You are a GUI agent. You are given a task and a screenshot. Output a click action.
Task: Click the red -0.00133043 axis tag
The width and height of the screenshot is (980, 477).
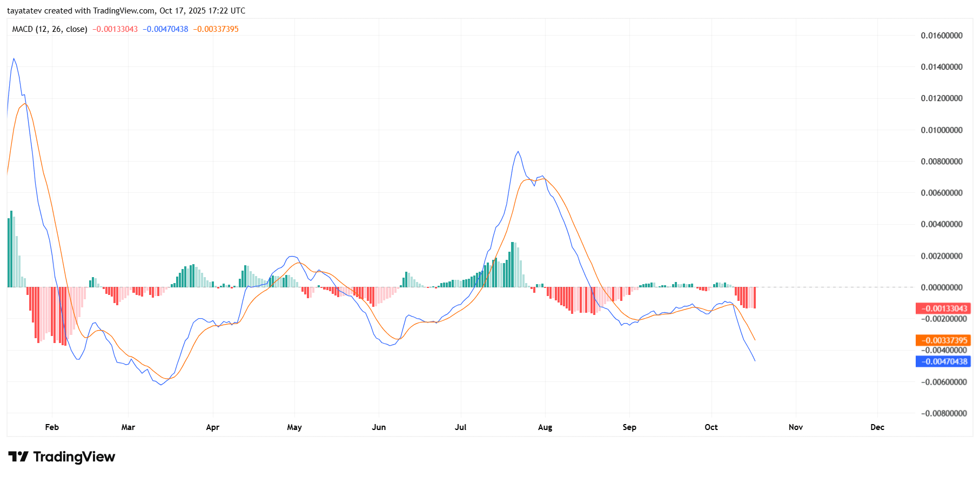943,308
